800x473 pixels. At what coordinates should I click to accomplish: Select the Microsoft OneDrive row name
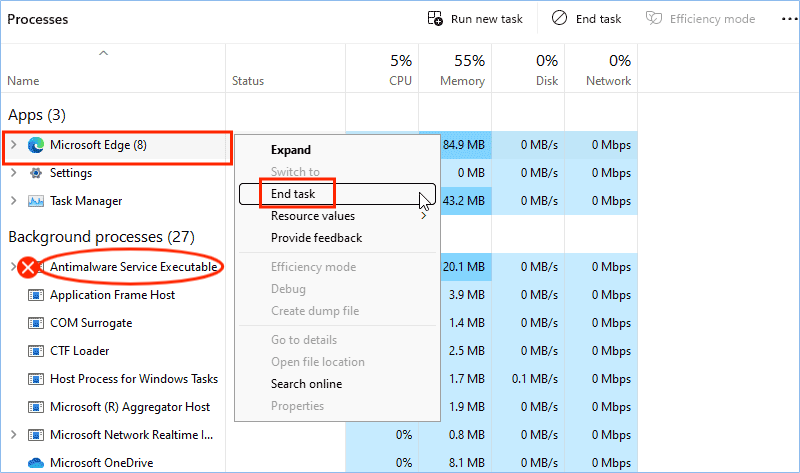pos(102,463)
